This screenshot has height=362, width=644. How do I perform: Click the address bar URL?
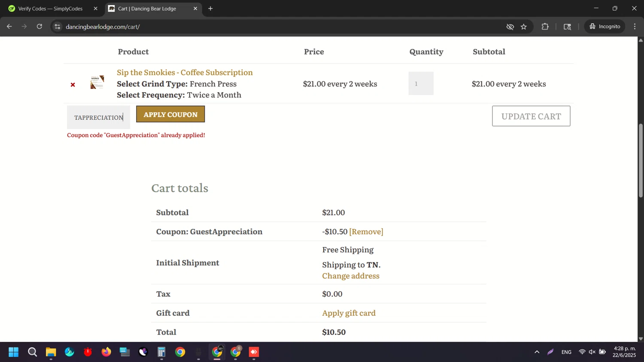103,27
